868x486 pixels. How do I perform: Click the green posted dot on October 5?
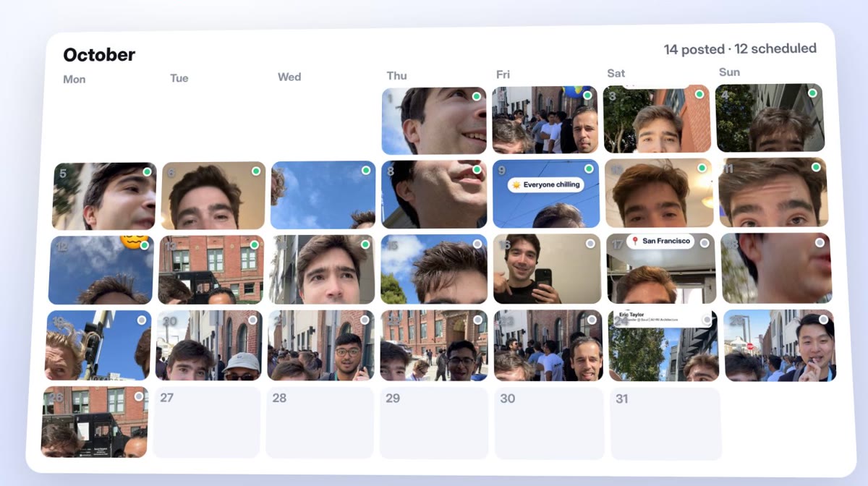tap(147, 172)
